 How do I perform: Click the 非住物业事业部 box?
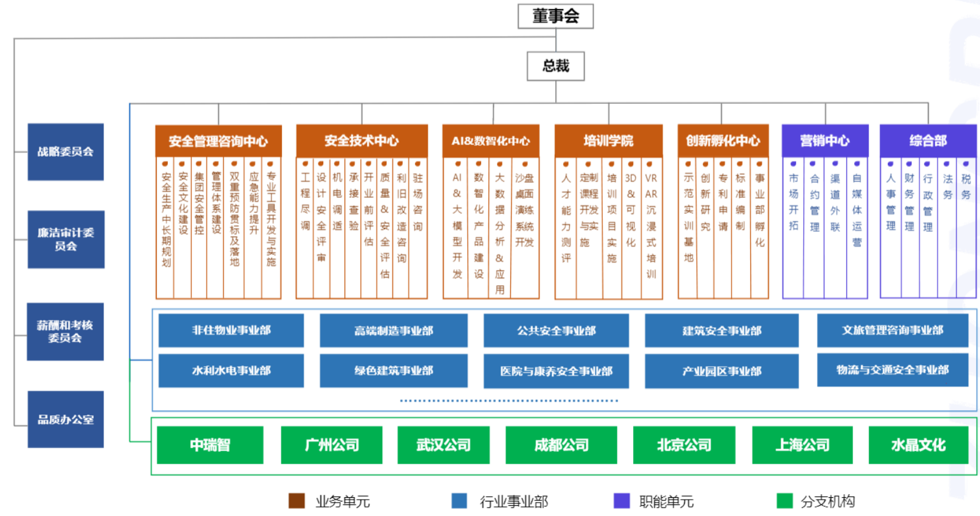tap(231, 330)
